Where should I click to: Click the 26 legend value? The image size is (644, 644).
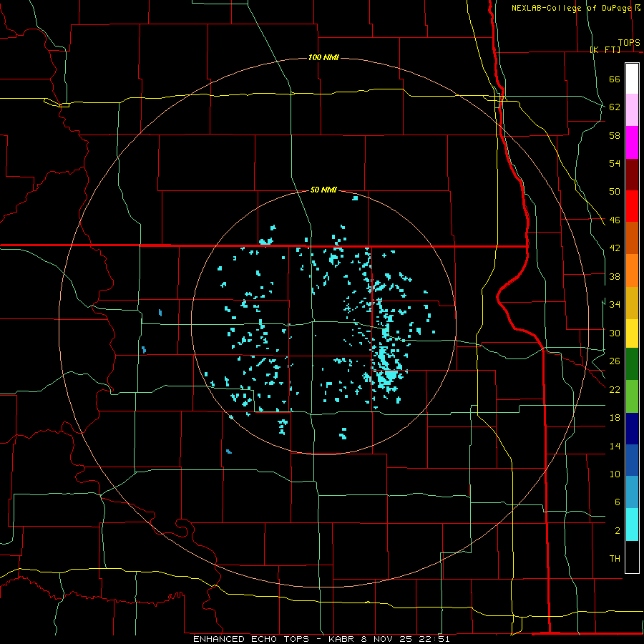click(x=615, y=361)
